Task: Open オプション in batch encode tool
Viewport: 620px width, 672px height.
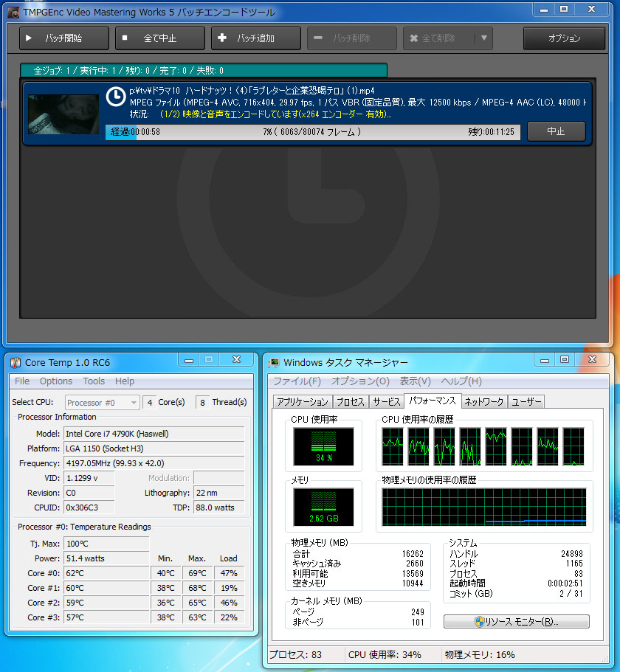Action: pyautogui.click(x=564, y=38)
